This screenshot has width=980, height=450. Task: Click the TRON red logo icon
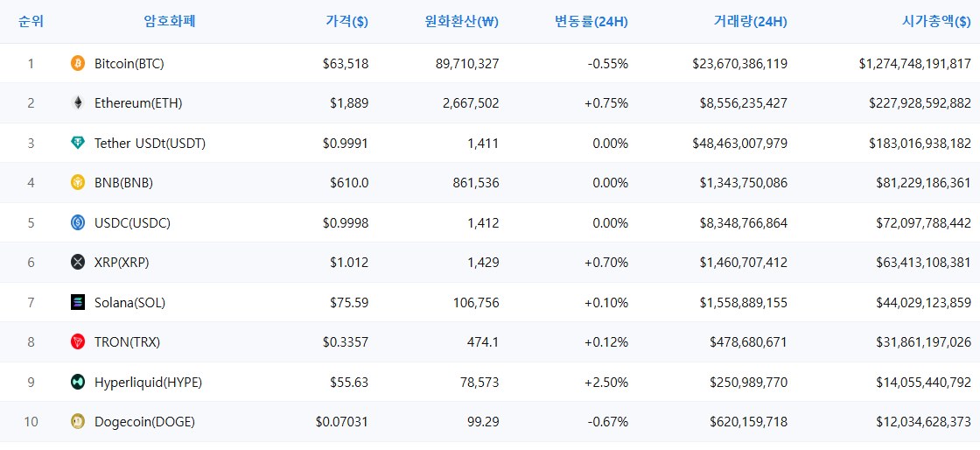78,341
